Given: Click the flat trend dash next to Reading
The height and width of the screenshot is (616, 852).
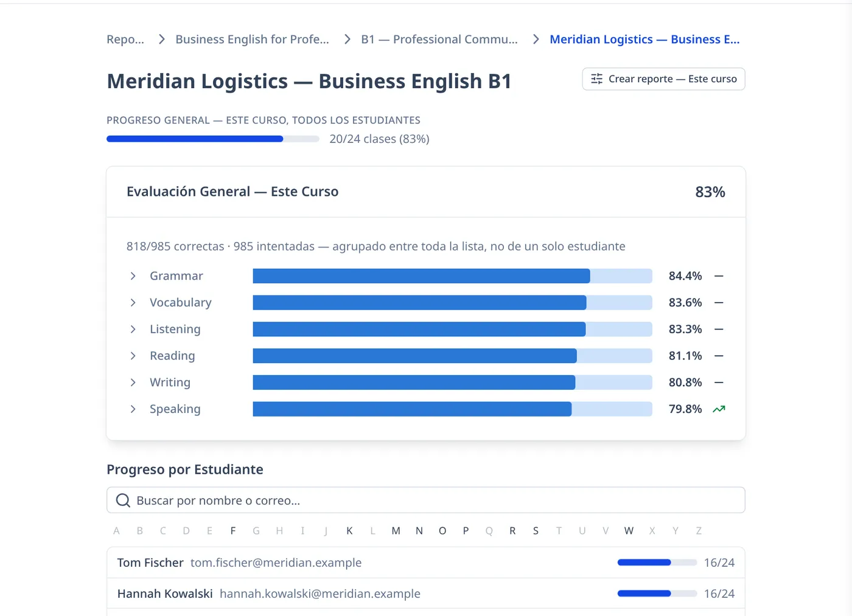Looking at the screenshot, I should [x=719, y=356].
